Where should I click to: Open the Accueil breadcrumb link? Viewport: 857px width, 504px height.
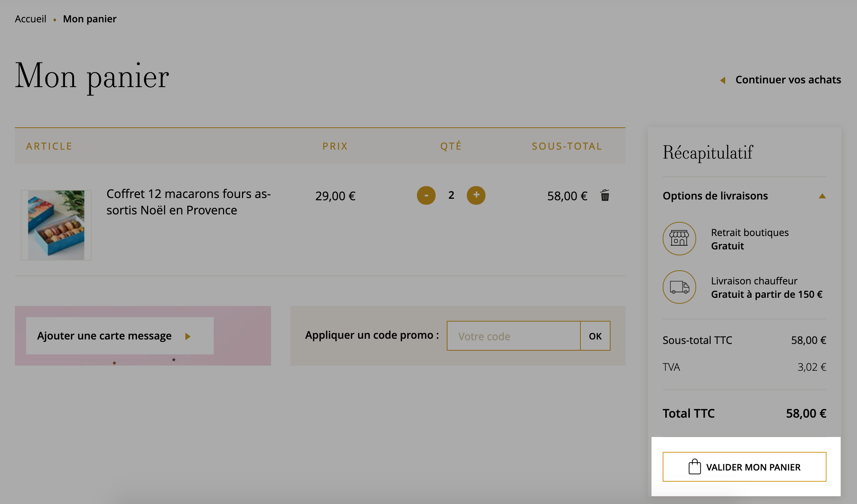tap(31, 19)
